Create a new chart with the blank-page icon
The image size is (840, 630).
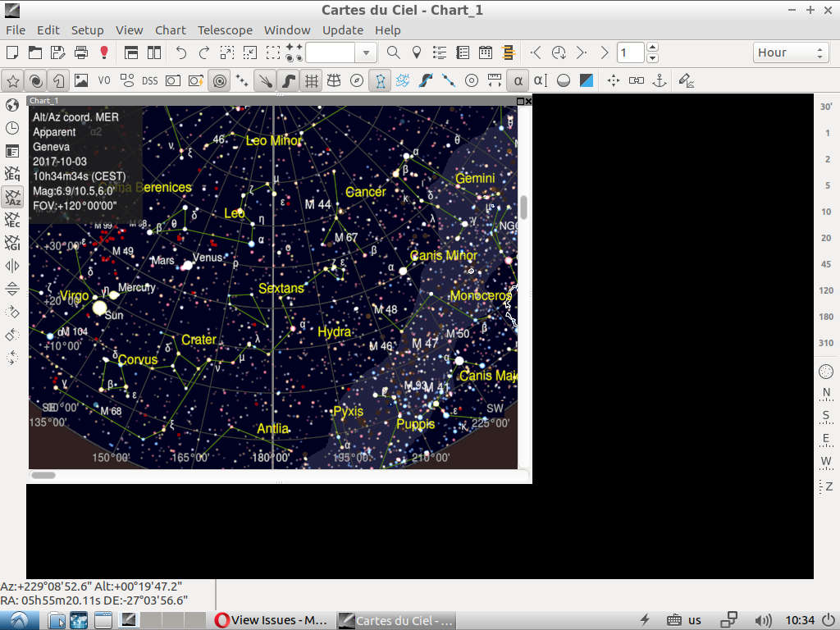pos(12,52)
